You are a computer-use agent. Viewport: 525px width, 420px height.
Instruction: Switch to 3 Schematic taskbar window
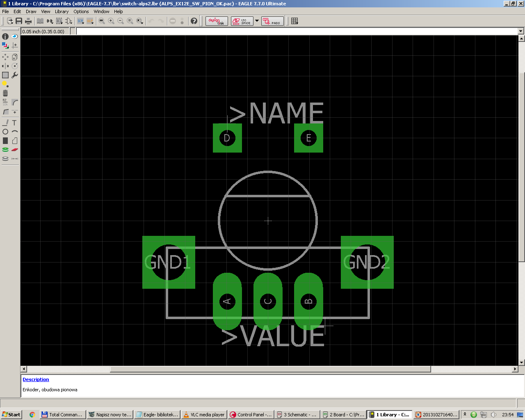click(297, 415)
